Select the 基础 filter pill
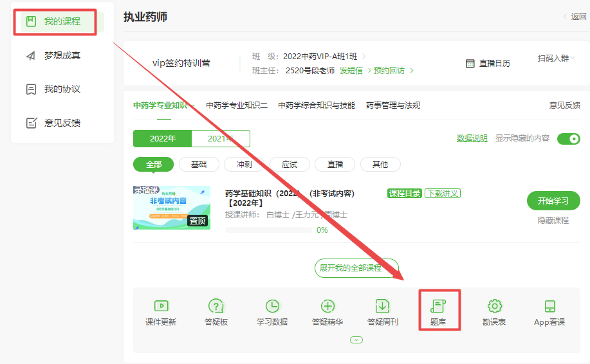This screenshot has height=364, width=590. pyautogui.click(x=199, y=165)
